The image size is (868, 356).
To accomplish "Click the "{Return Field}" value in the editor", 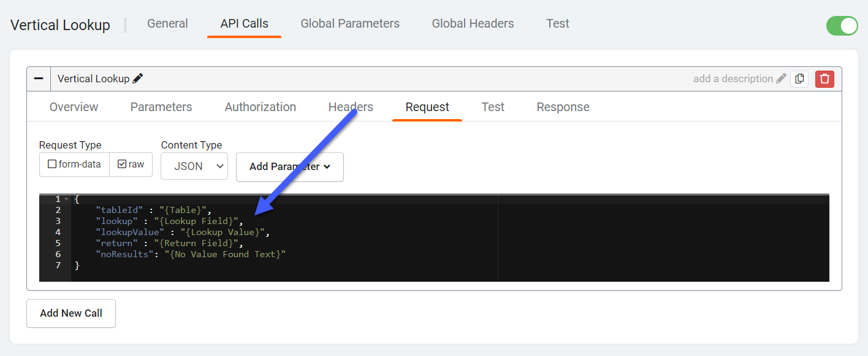I will point(196,243).
